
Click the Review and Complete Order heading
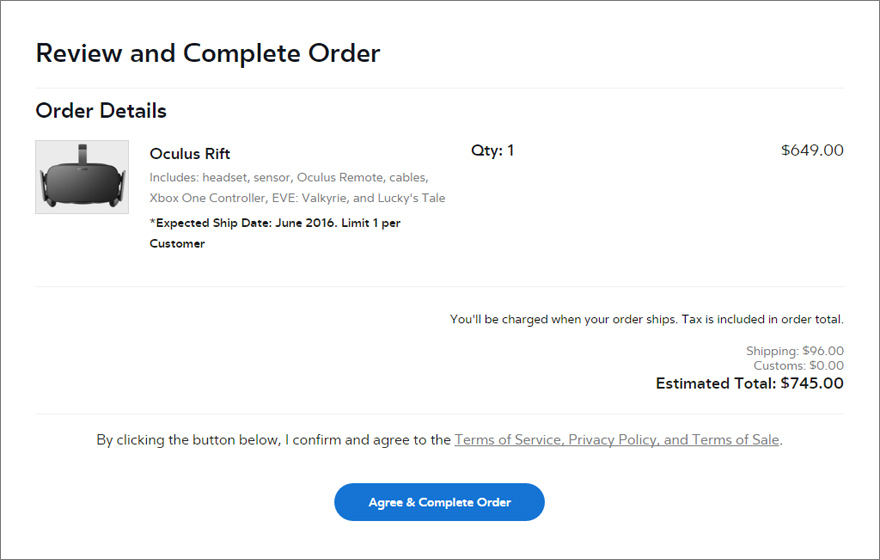coord(208,53)
